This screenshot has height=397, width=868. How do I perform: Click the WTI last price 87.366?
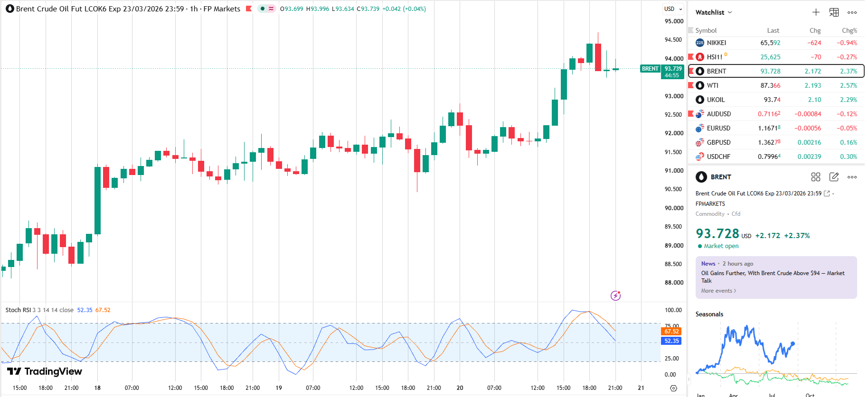(x=770, y=85)
